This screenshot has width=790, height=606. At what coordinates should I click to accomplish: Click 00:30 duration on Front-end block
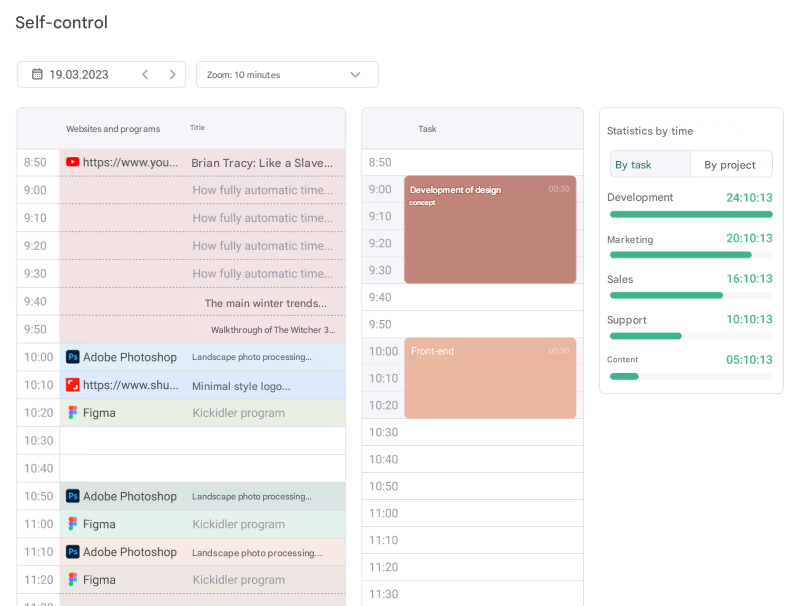click(559, 351)
